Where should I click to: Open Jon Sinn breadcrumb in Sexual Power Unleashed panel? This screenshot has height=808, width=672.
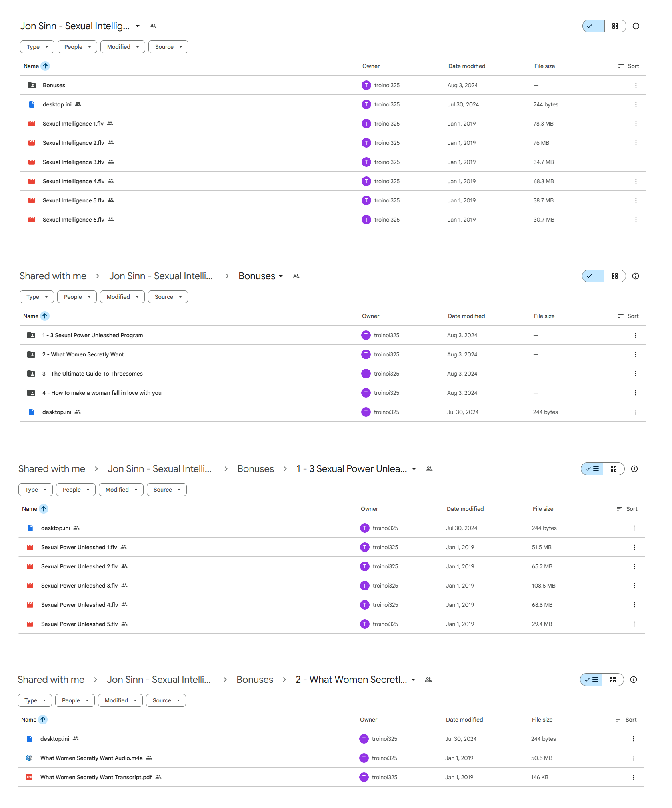(160, 469)
